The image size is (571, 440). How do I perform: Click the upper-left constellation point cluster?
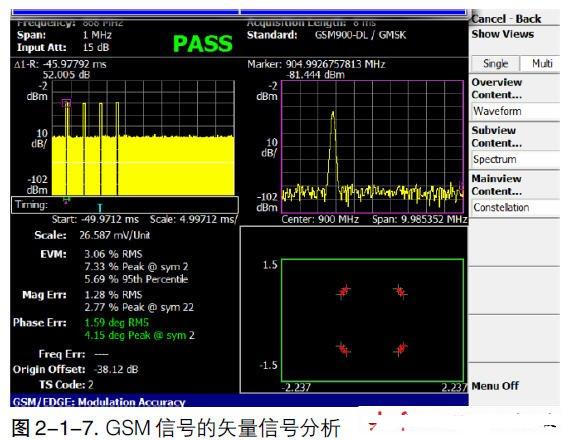coord(344,291)
